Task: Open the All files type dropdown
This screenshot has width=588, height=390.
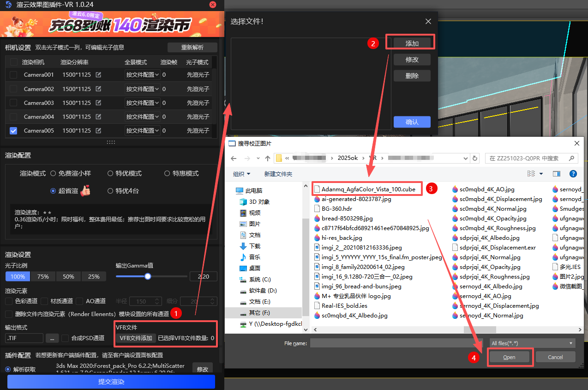Action: pyautogui.click(x=532, y=343)
